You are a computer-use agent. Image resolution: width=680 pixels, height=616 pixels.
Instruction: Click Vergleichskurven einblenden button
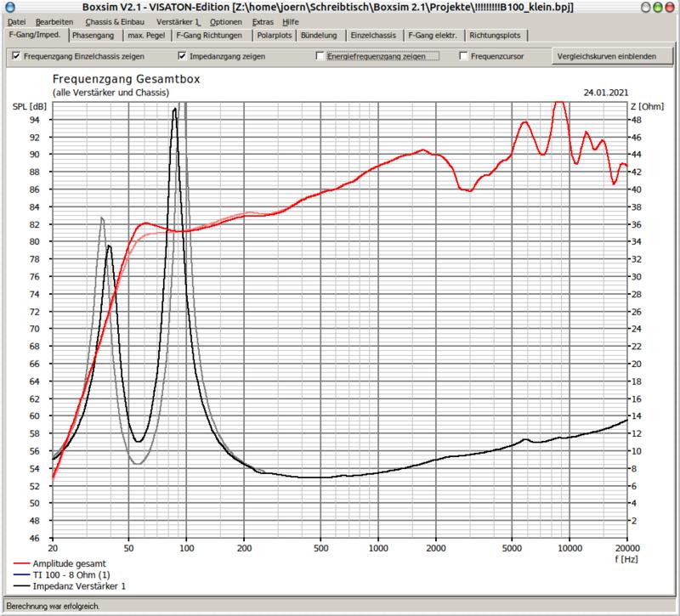[x=612, y=56]
